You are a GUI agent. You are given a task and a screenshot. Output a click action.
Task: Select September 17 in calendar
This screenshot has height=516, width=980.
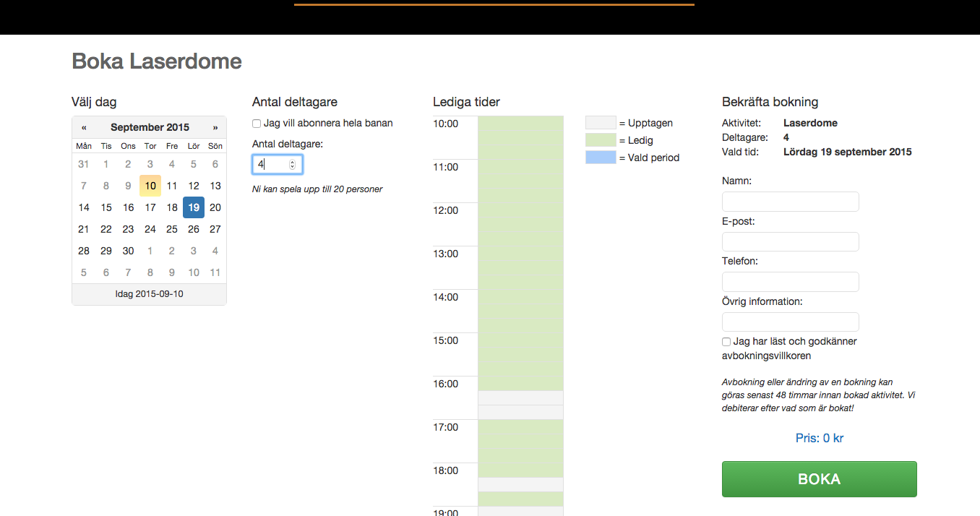click(x=150, y=207)
